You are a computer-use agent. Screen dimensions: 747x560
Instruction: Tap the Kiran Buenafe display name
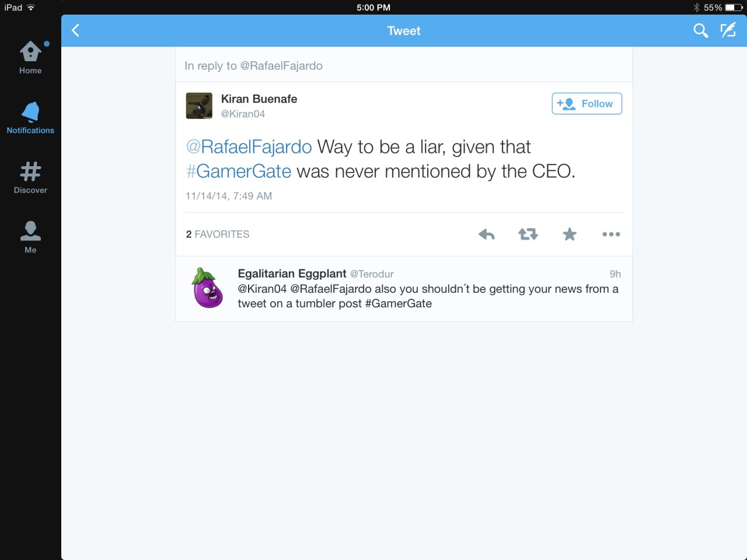tap(259, 99)
